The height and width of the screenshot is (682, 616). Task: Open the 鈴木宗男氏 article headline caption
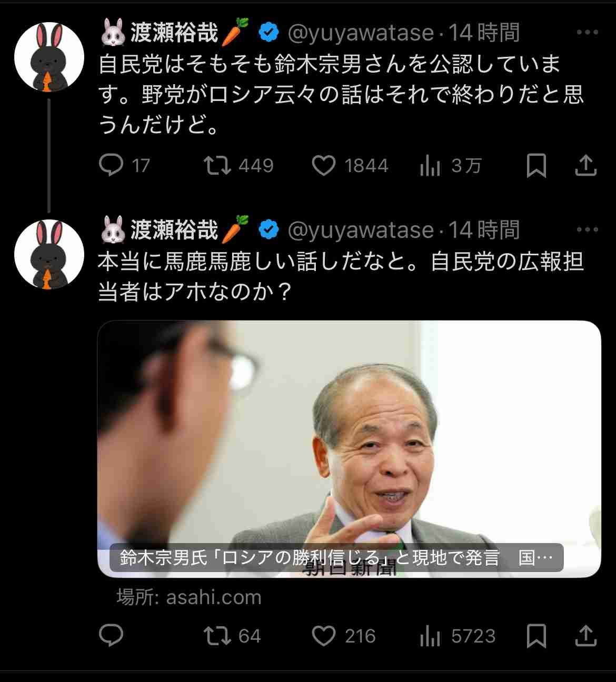pos(336,558)
